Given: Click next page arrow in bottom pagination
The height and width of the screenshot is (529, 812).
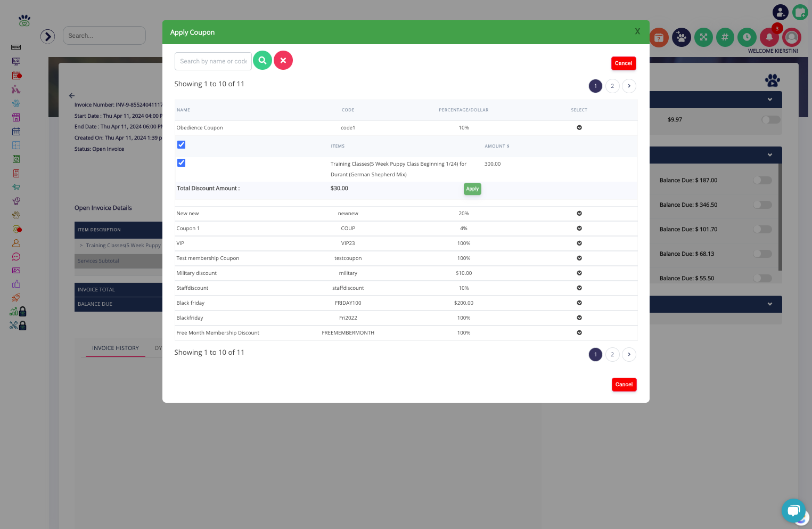Looking at the screenshot, I should click(x=629, y=354).
